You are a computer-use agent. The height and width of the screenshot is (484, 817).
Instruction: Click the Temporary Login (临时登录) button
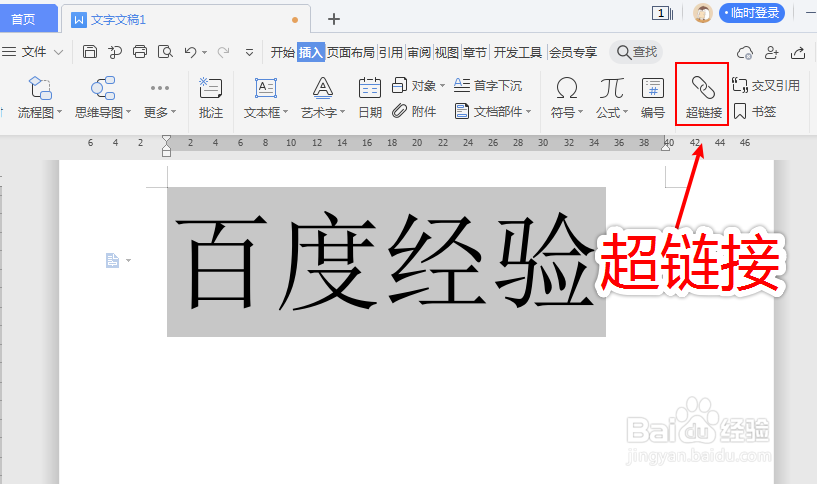pos(752,13)
